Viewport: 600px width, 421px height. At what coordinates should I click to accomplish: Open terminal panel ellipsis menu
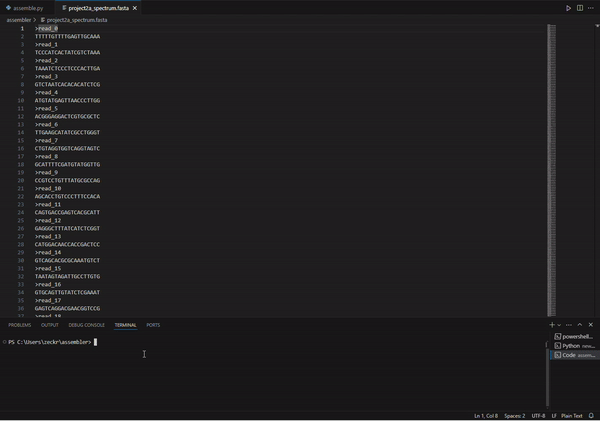[x=569, y=325]
